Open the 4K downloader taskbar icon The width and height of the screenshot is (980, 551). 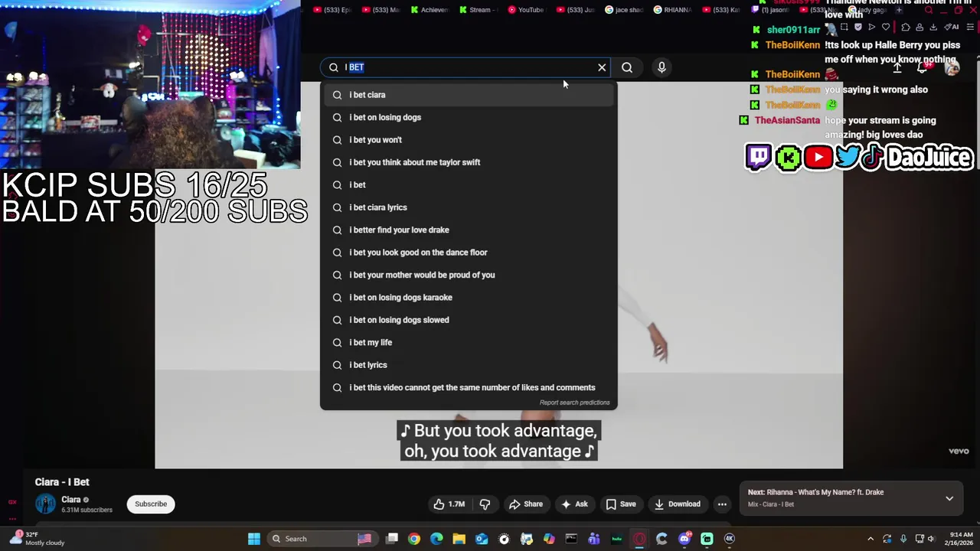730,539
